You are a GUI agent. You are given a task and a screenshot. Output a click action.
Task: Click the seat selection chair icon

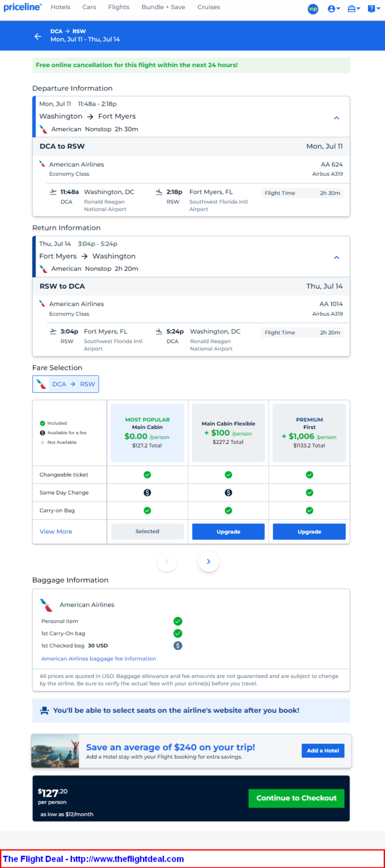pyautogui.click(x=44, y=711)
